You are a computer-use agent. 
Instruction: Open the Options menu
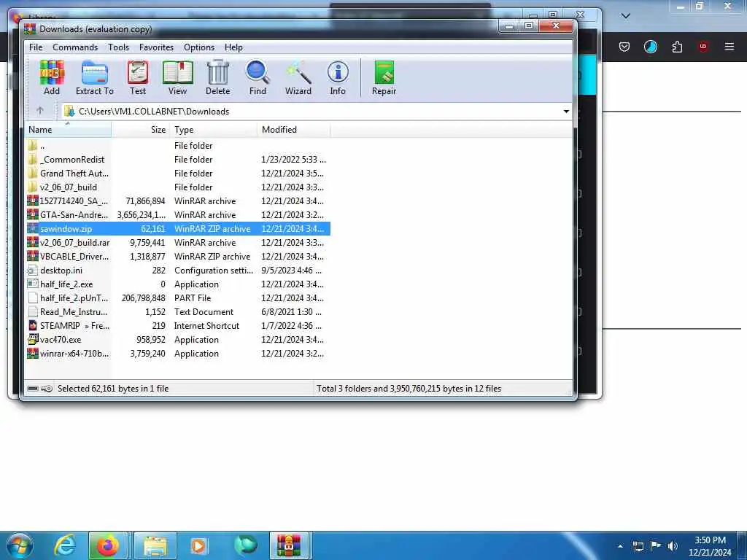199,47
